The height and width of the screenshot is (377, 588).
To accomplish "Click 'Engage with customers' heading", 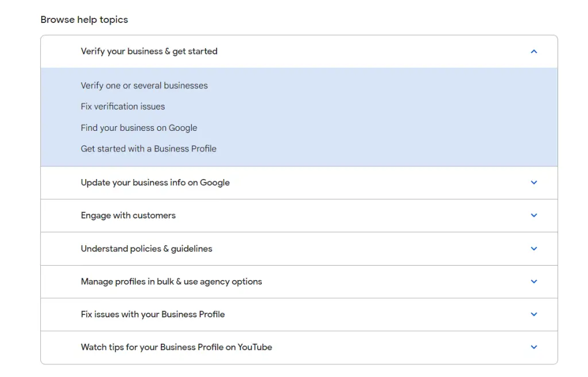I will 128,216.
